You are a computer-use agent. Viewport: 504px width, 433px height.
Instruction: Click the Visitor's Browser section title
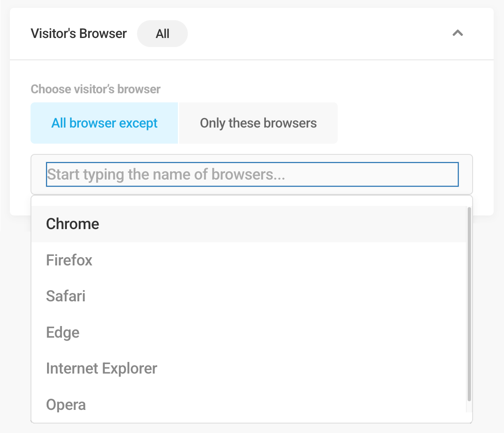click(x=78, y=33)
